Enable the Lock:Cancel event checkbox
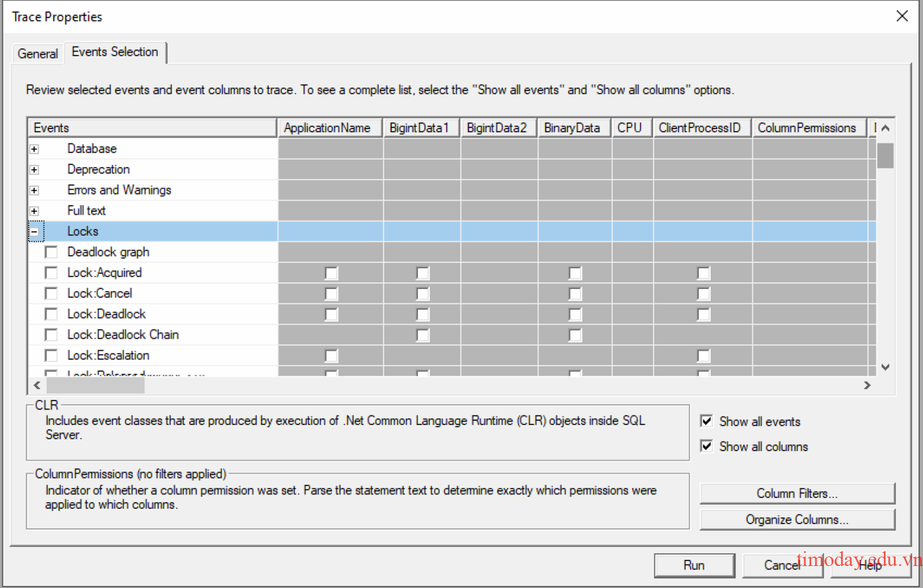 tap(52, 293)
